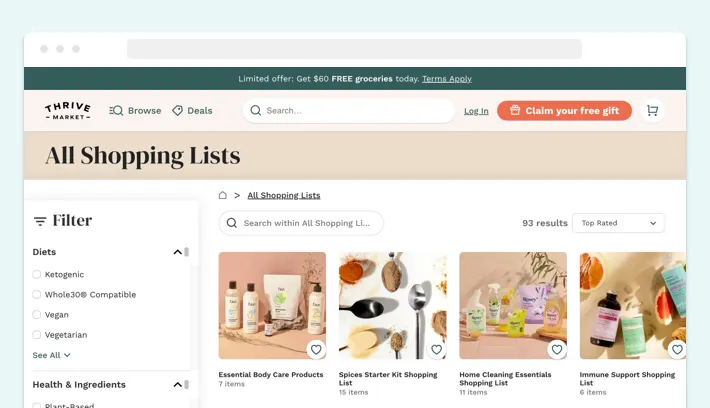Open the shopping cart icon

[652, 110]
